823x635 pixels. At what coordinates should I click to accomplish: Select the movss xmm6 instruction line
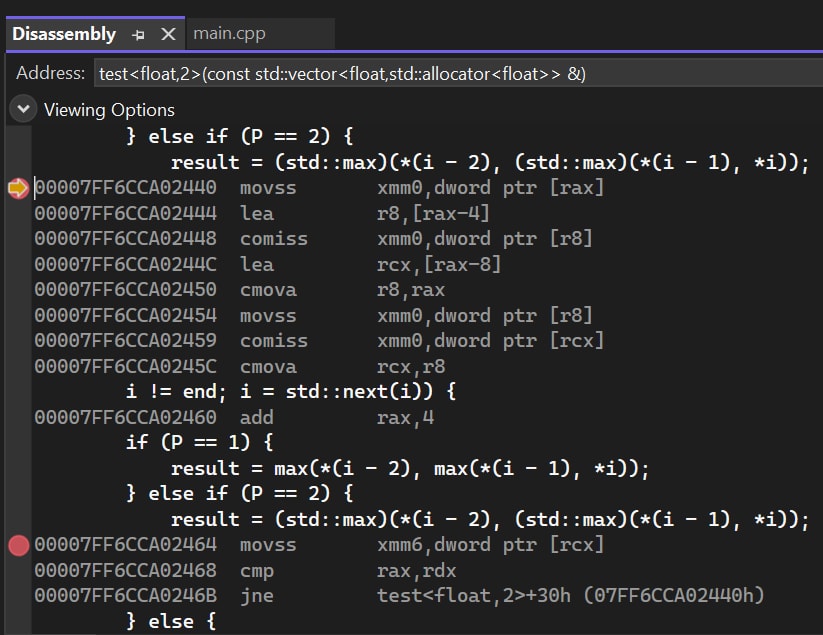click(300, 544)
